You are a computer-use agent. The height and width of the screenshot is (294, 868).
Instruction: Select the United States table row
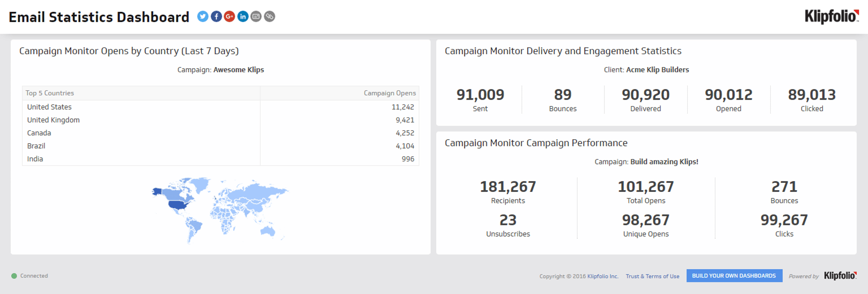click(221, 107)
